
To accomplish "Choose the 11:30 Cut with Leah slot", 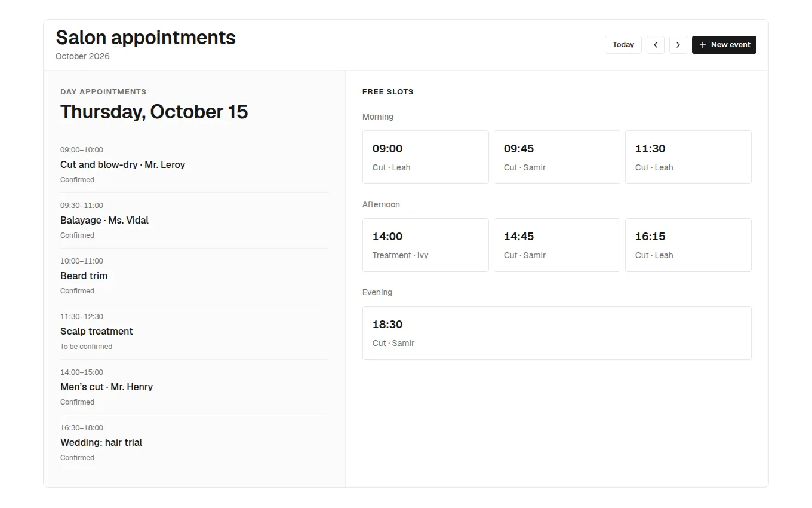I will point(688,157).
